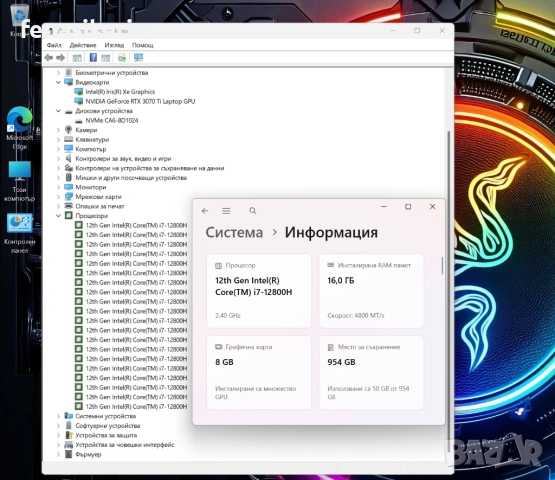Screen dimensions: 555x480
Task: Open the Действие menu
Action: pos(83,45)
